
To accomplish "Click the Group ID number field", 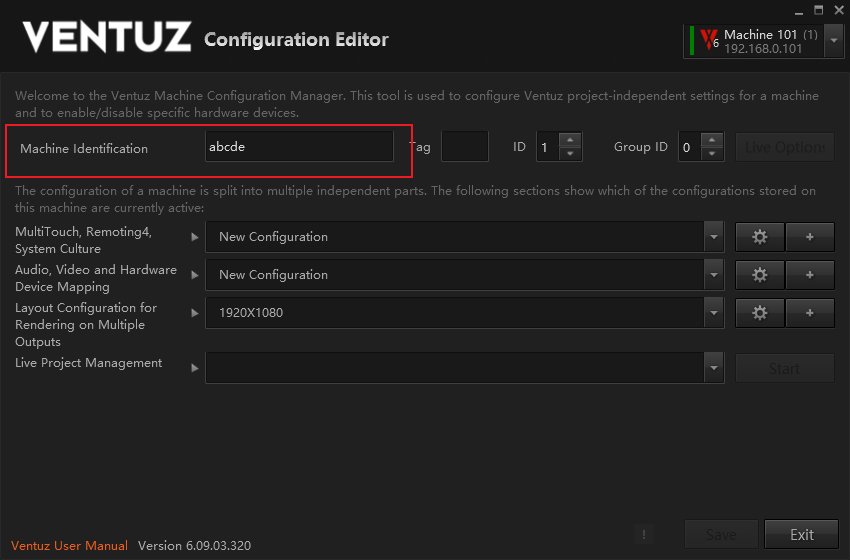I will tap(690, 147).
